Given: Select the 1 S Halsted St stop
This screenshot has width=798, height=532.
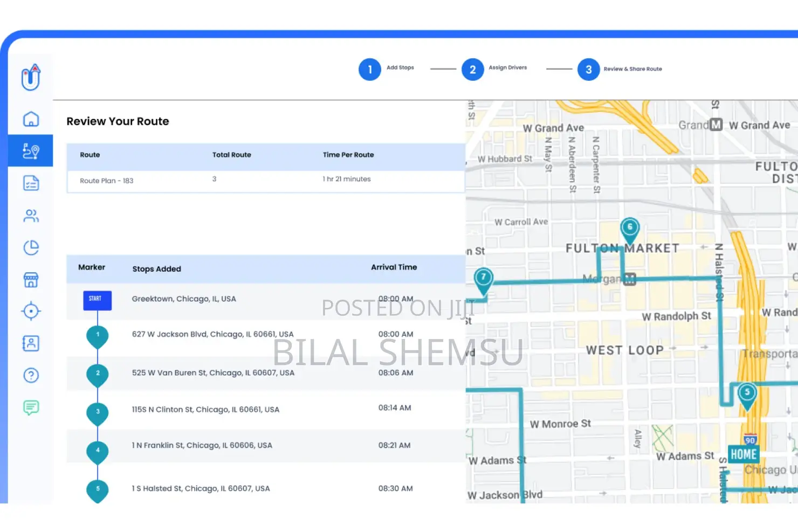Looking at the screenshot, I should tap(201, 488).
